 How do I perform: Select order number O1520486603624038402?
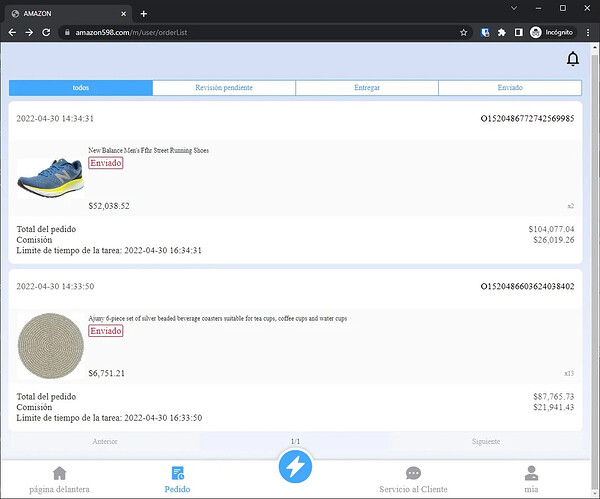point(527,286)
